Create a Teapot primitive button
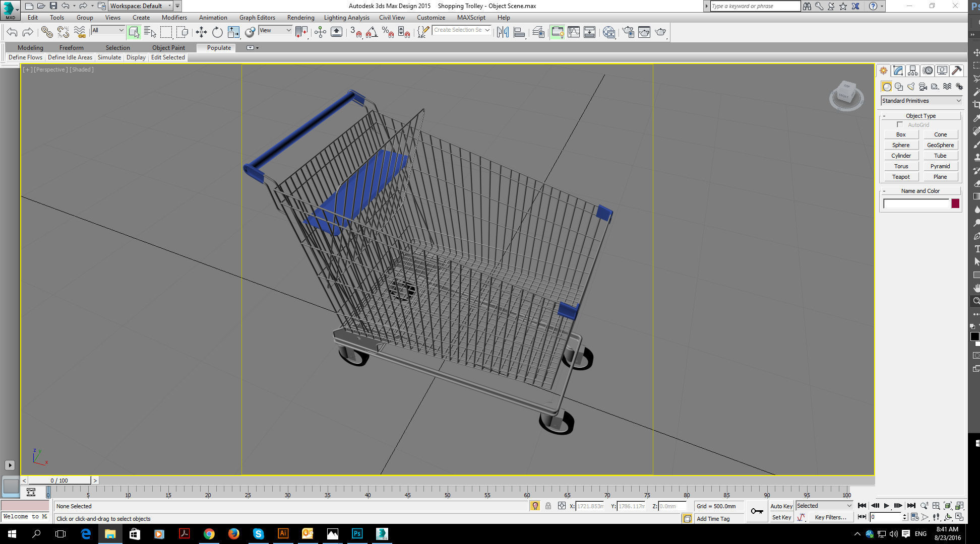The width and height of the screenshot is (980, 544). point(901,177)
